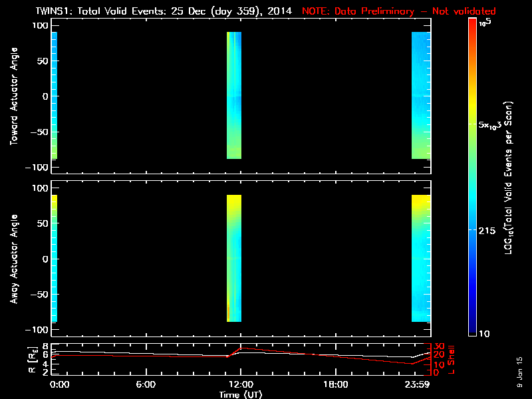Click the 23:59 data strip in Away panel
532x399 pixels.
(x=421, y=259)
